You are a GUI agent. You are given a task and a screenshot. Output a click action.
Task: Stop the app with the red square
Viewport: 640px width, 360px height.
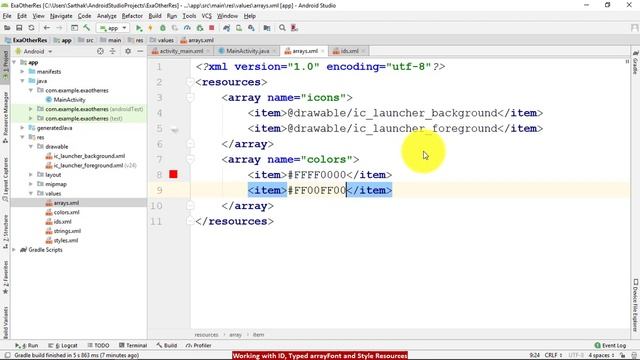click(211, 28)
